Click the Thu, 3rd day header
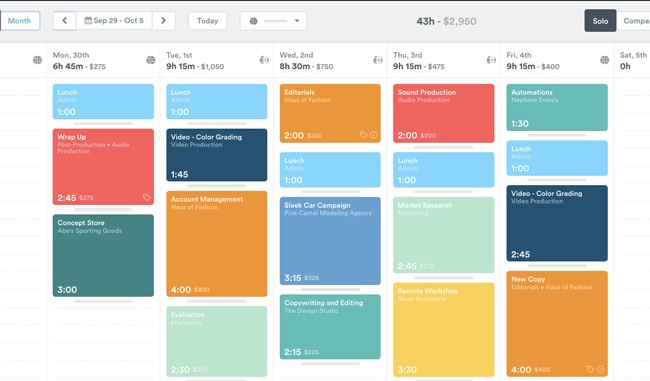The height and width of the screenshot is (381, 650). (x=408, y=55)
